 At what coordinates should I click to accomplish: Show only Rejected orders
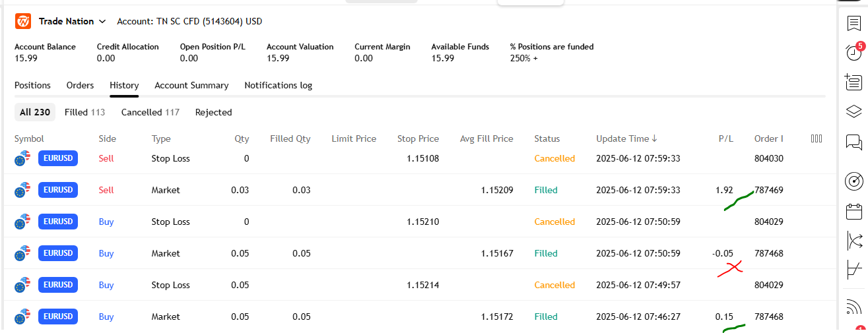tap(213, 112)
